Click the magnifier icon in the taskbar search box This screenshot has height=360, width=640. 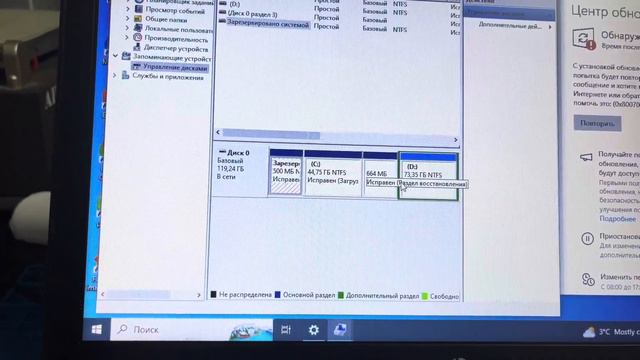(x=122, y=329)
